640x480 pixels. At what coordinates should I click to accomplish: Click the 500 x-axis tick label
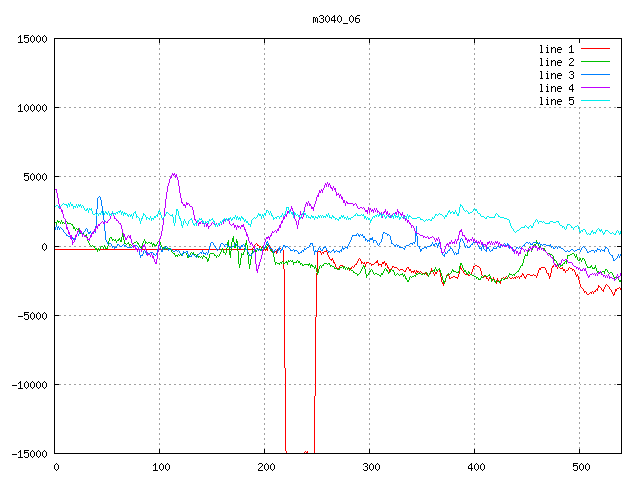[x=580, y=467]
